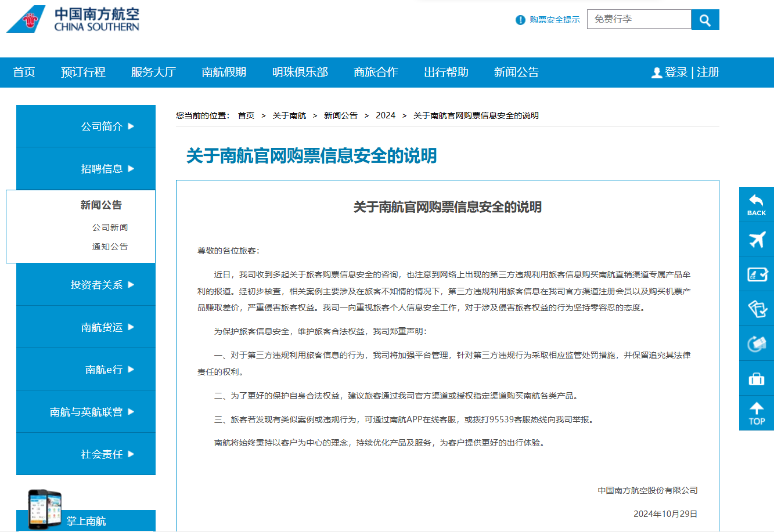The image size is (774, 532).
Task: Open 明珠俱乐部 in the top navigation bar
Action: [x=300, y=73]
